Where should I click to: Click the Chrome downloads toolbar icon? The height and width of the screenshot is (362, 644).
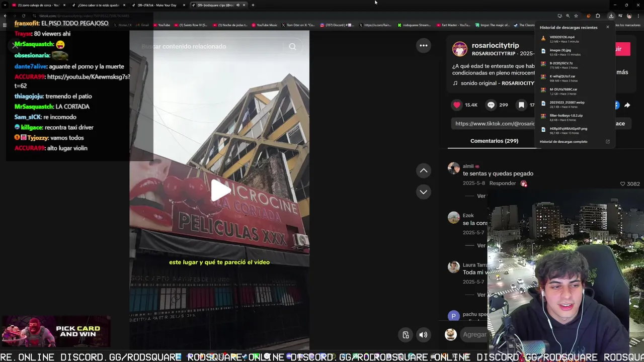(x=611, y=16)
